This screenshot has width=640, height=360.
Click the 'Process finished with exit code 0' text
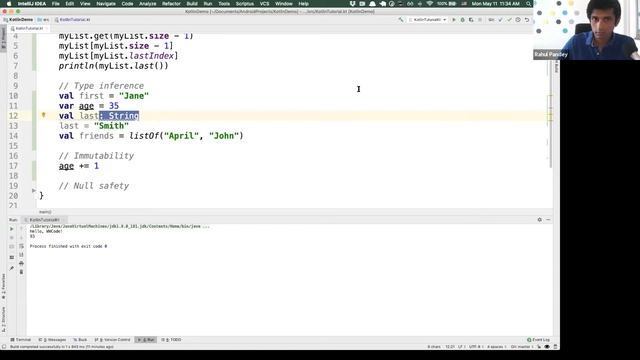pos(68,246)
